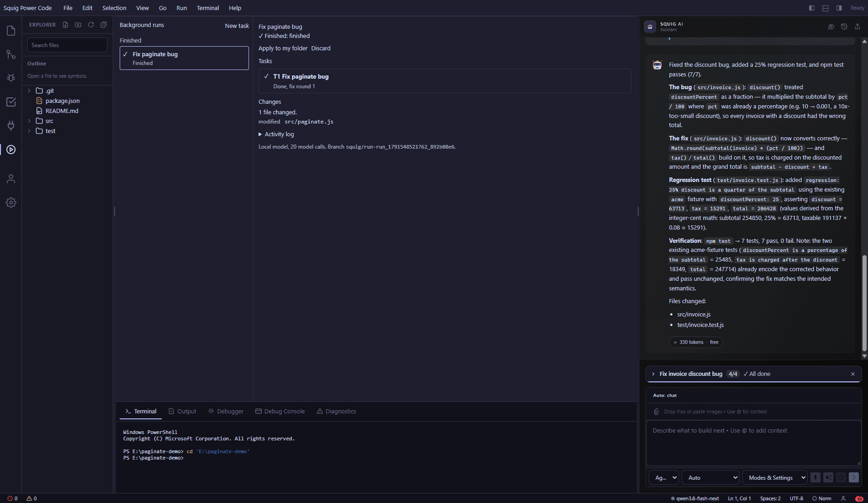
Task: Open the Auto model dropdown
Action: [711, 477]
